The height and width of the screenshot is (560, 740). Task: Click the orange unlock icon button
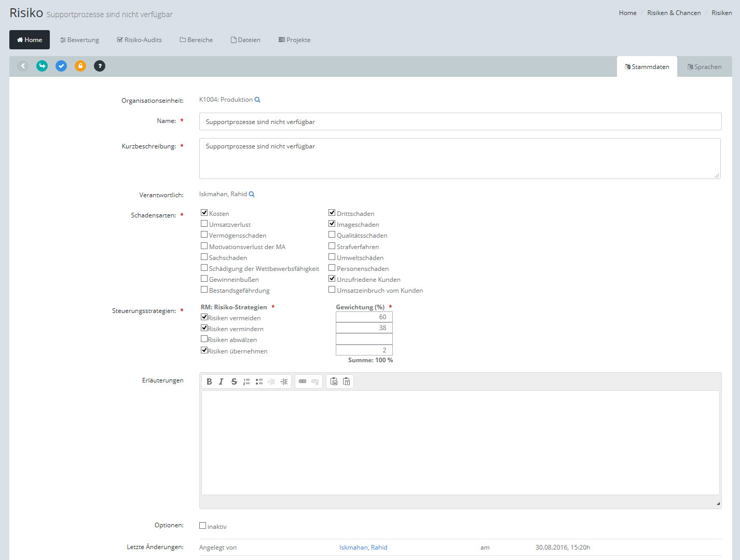[80, 66]
